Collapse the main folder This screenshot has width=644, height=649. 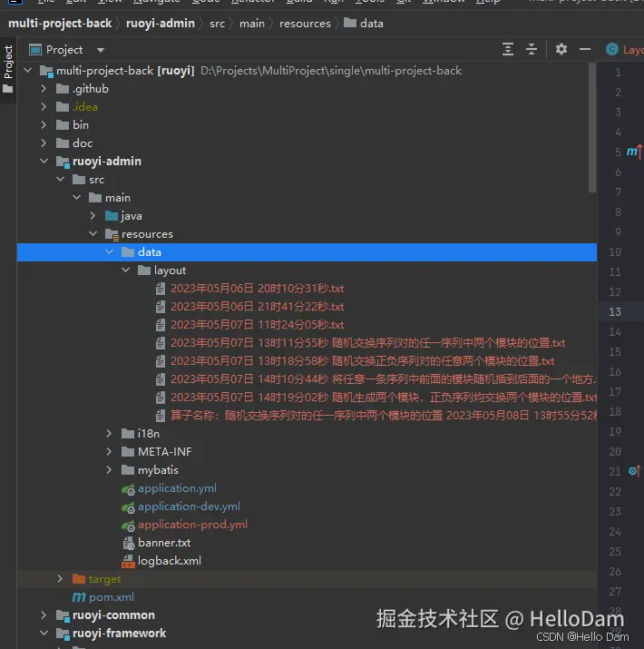(x=76, y=198)
